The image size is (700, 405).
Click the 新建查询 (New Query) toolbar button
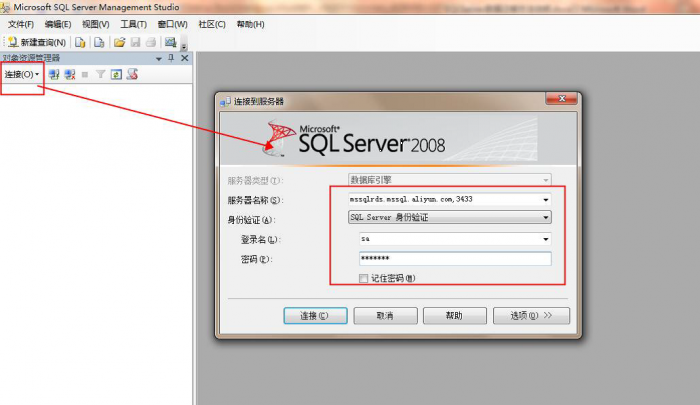(37, 42)
